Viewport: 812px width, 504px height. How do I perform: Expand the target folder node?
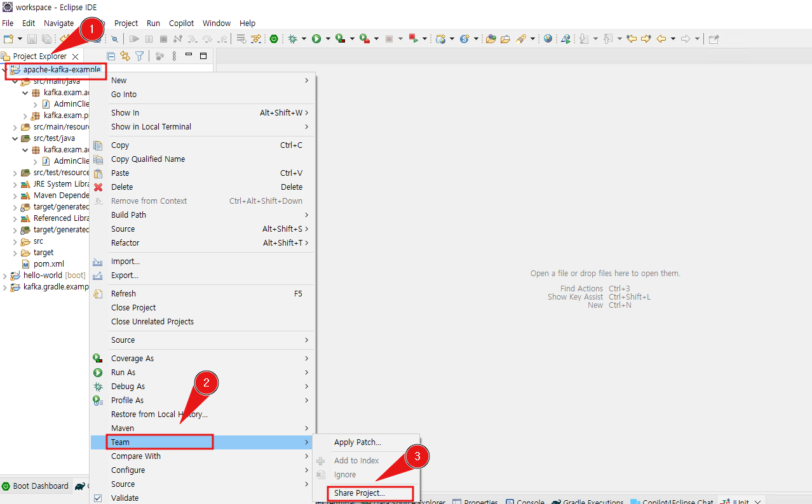(15, 253)
